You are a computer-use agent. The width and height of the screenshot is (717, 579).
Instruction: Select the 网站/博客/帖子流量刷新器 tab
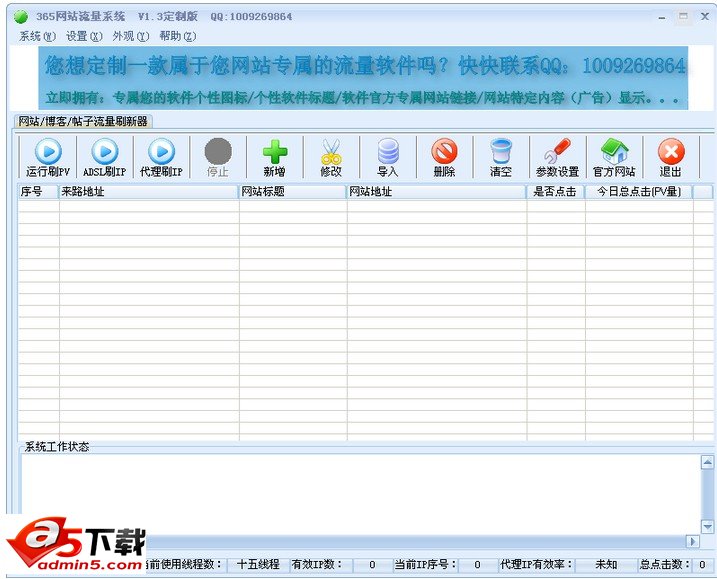(83, 121)
